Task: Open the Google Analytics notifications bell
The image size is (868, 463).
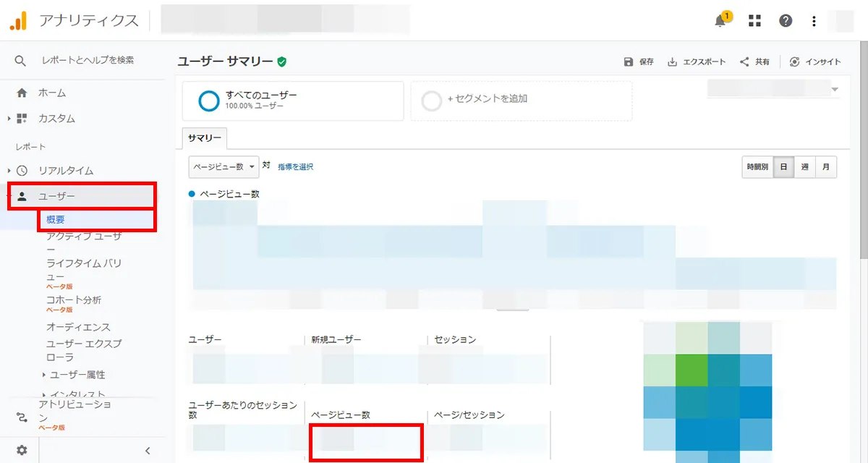Action: 719,21
